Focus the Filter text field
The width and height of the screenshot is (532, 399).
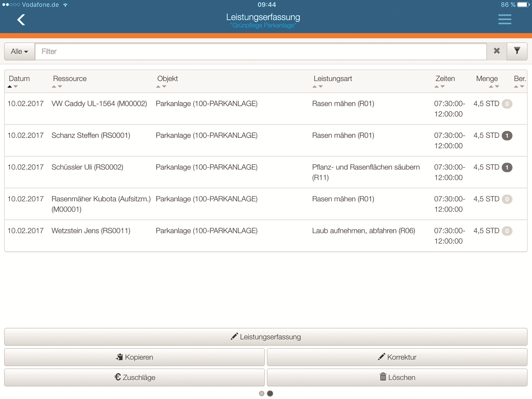pyautogui.click(x=260, y=51)
